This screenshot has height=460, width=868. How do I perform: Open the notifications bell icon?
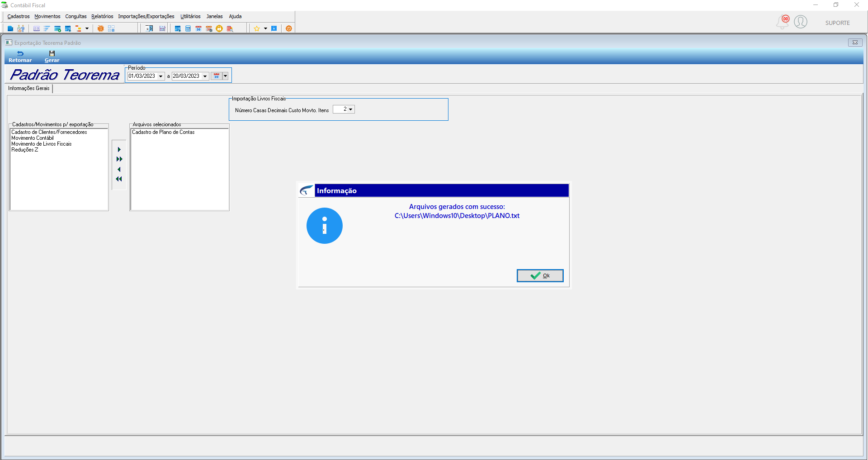coord(783,22)
